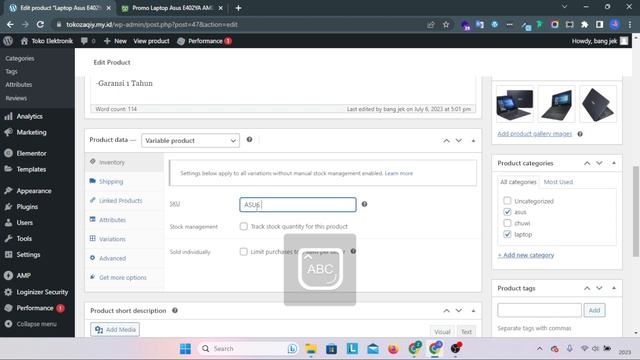Open Performance in the admin bar
Screen dimensions: 640x360
(x=204, y=41)
